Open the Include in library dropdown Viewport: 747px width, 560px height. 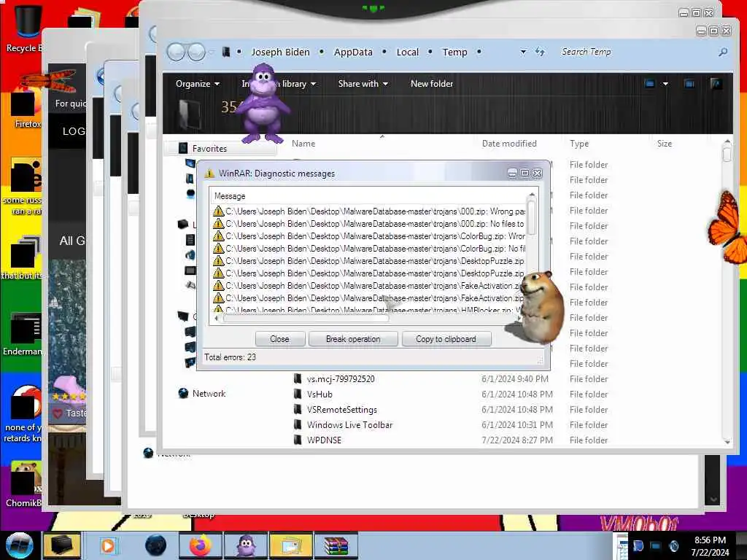[279, 84]
